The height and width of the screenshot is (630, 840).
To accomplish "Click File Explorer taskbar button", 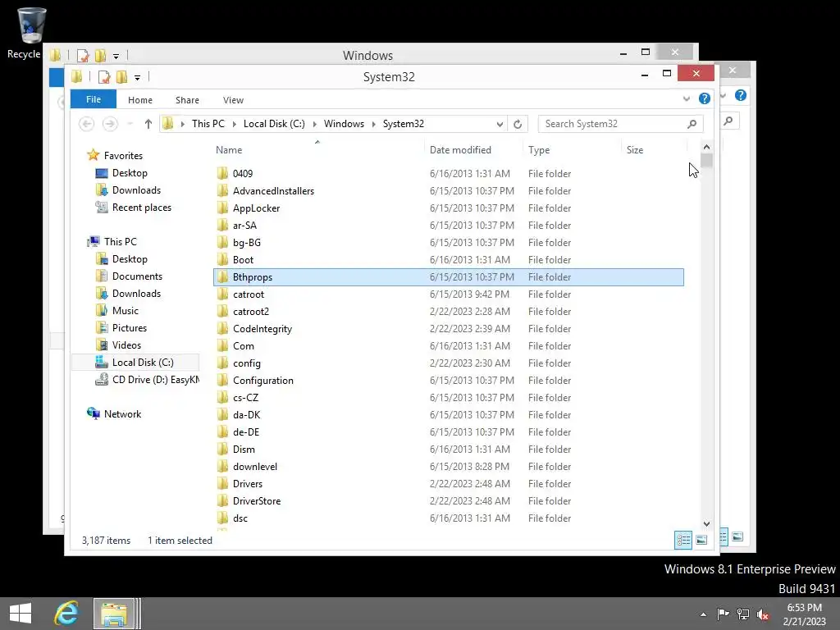I will tap(115, 614).
